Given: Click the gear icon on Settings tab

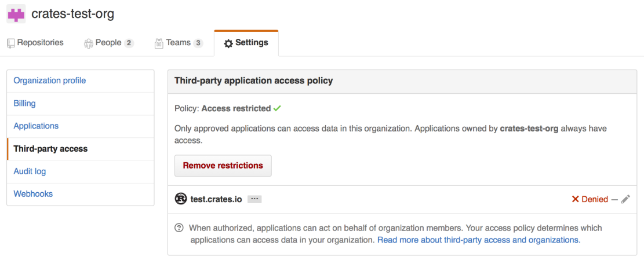Looking at the screenshot, I should pos(228,43).
